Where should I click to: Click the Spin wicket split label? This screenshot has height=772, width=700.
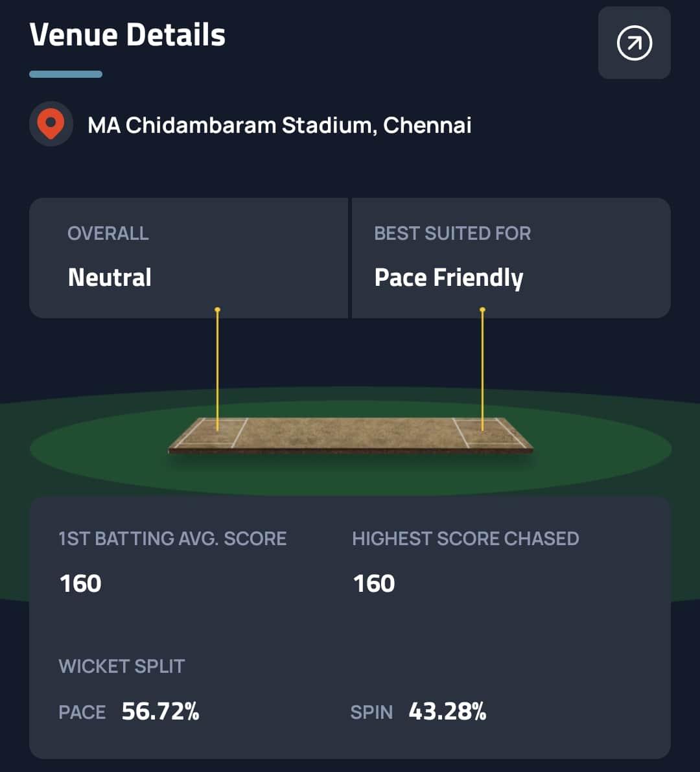tap(371, 712)
